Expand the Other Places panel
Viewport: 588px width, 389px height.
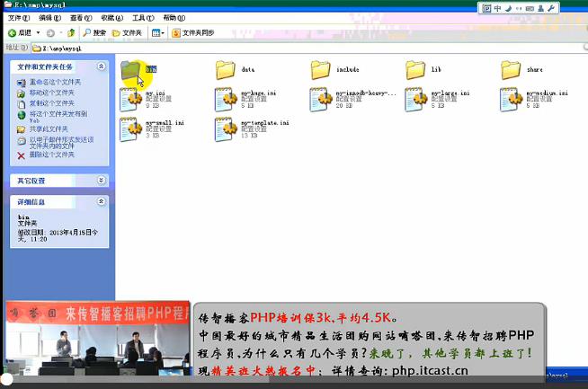pyautogui.click(x=101, y=180)
